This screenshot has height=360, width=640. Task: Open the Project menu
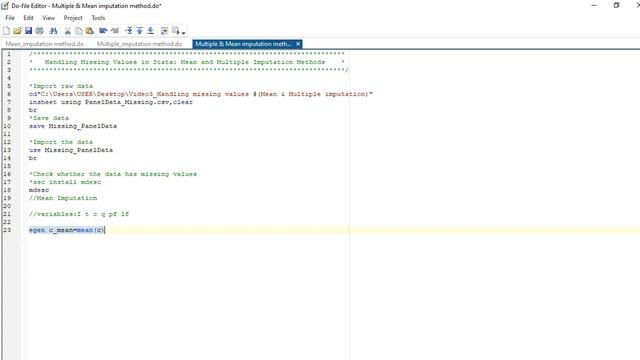73,18
